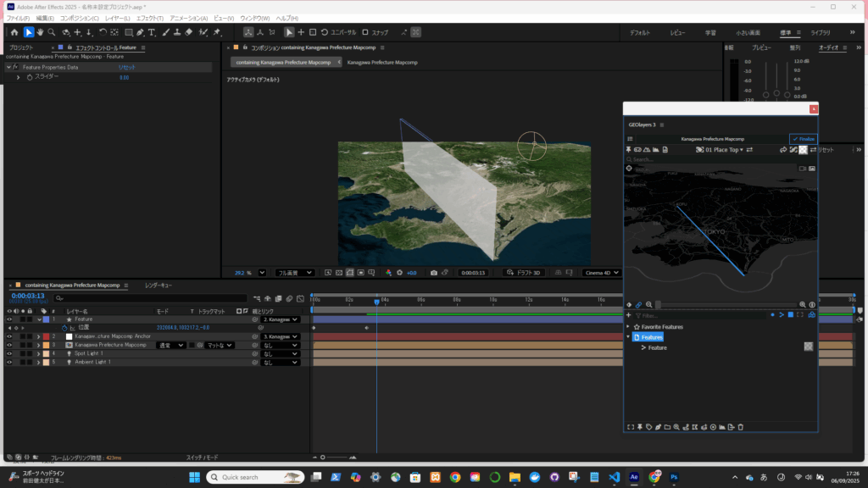Select the Pen tool
This screenshot has height=488, width=868.
point(139,32)
